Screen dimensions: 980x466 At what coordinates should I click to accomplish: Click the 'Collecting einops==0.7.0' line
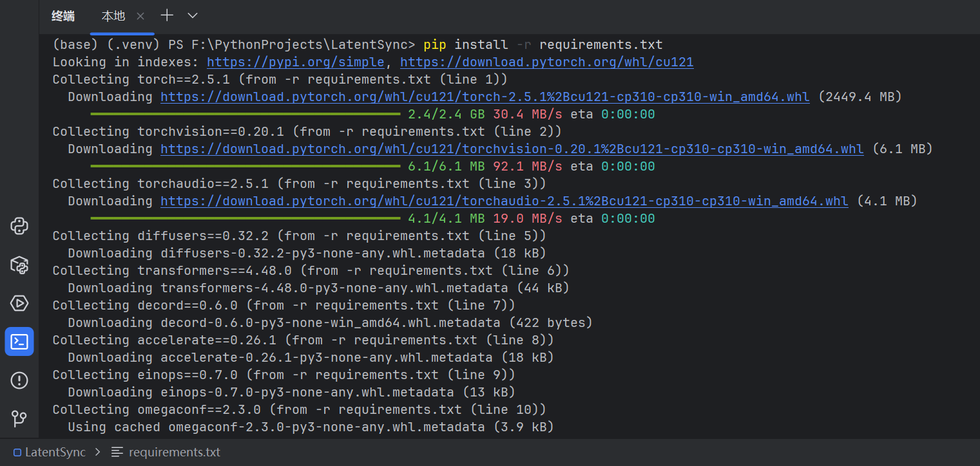click(x=284, y=375)
